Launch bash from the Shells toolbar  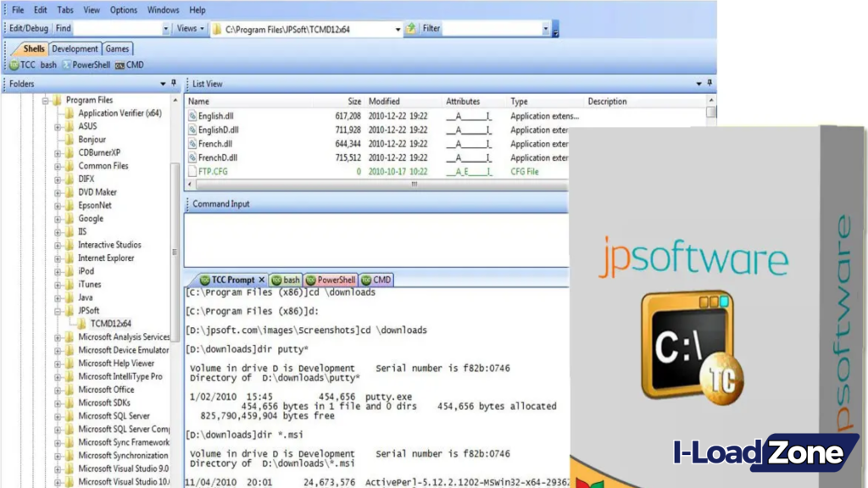point(48,64)
